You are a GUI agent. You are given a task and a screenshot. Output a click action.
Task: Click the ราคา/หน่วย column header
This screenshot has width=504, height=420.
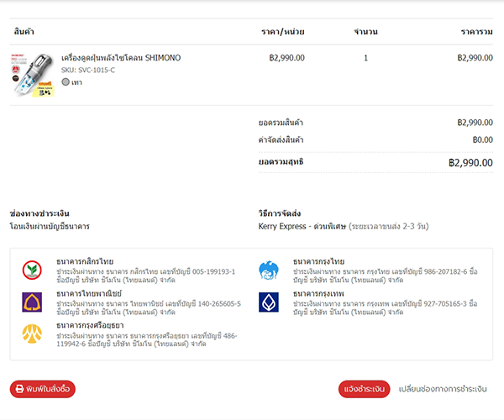[x=283, y=32]
